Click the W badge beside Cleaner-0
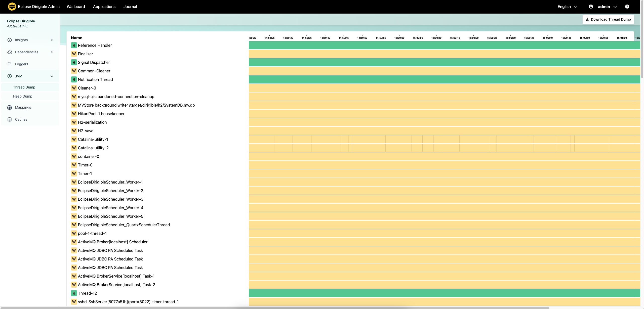Viewport: 644px width, 309px height. (x=74, y=88)
